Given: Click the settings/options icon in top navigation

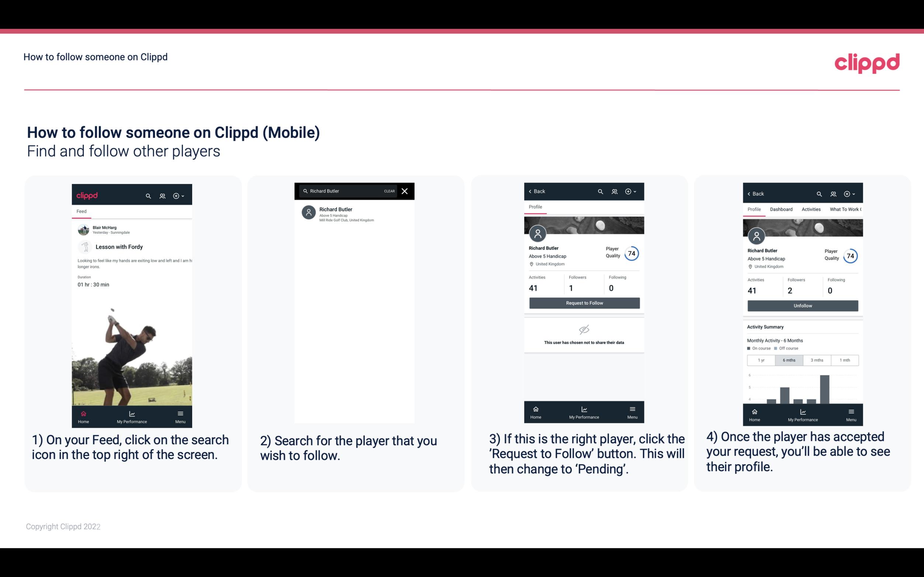Looking at the screenshot, I should [178, 195].
